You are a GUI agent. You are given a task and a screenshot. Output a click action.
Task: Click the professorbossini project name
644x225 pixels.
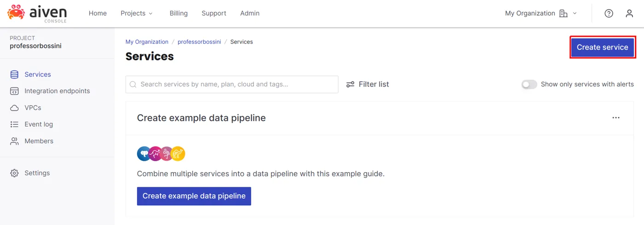pos(35,46)
